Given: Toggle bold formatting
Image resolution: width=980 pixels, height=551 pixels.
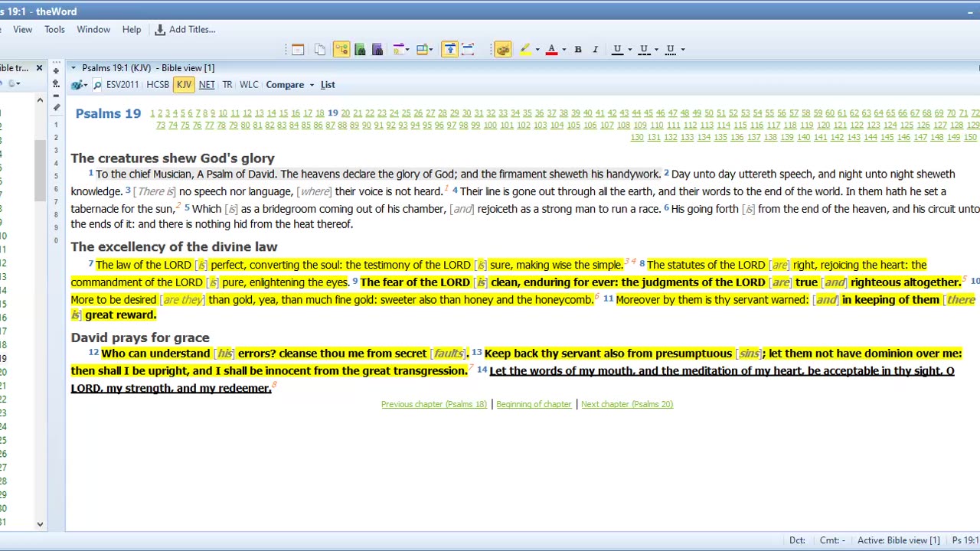Looking at the screenshot, I should point(578,49).
